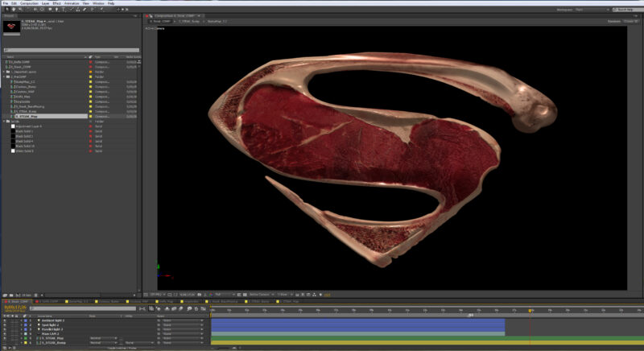
Task: Select the Zoom magnifier tool
Action: (x=19, y=9)
